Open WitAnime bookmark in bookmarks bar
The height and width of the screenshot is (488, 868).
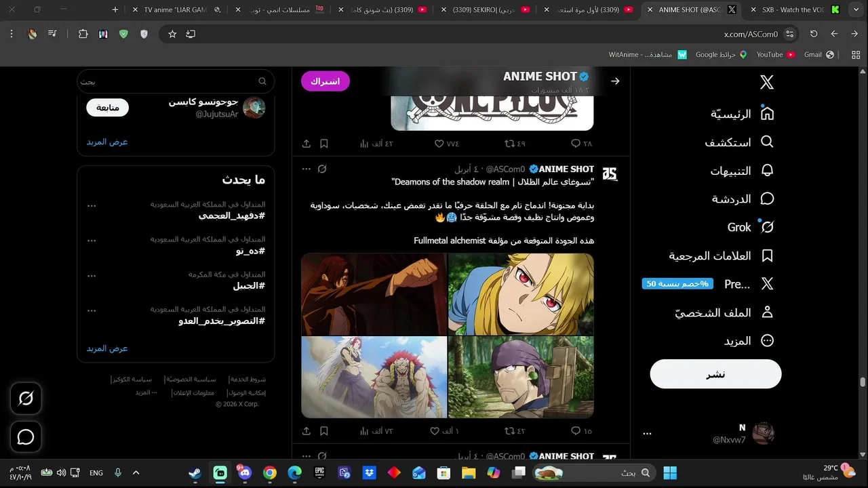pos(648,54)
